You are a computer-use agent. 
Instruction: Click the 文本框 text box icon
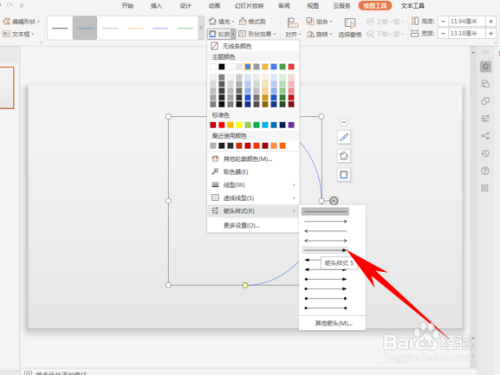[7, 34]
